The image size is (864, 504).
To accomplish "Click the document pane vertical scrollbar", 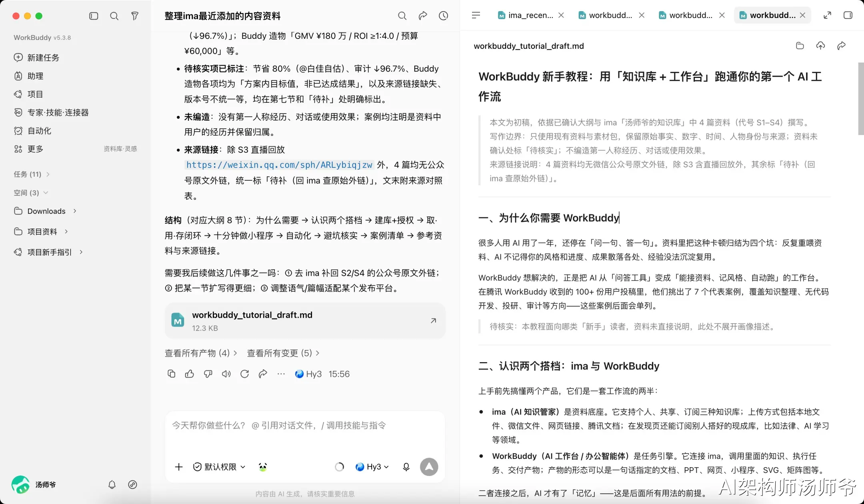I will [861, 99].
